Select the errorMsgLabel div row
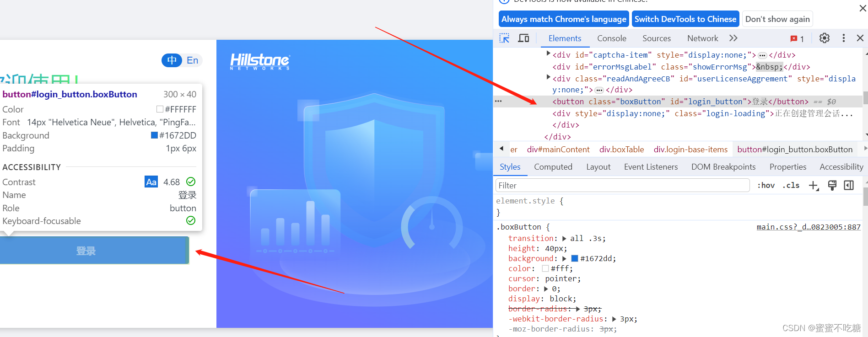 pos(678,67)
